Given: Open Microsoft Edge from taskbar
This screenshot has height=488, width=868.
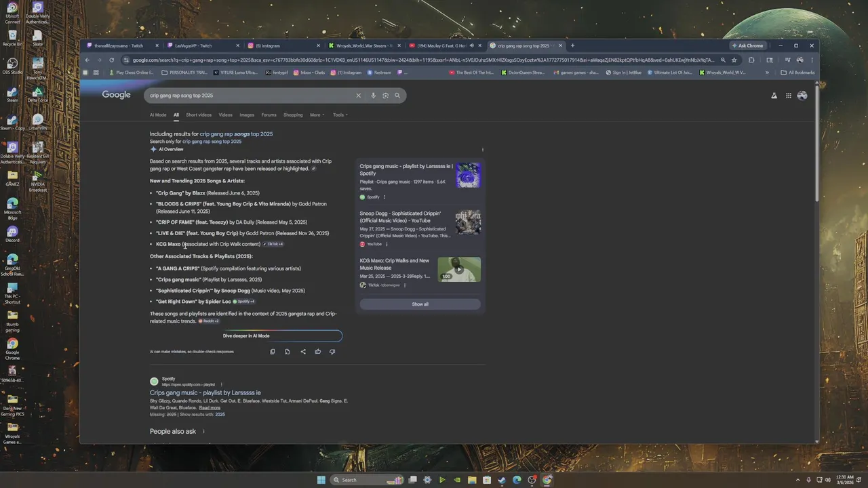Looking at the screenshot, I should (517, 480).
